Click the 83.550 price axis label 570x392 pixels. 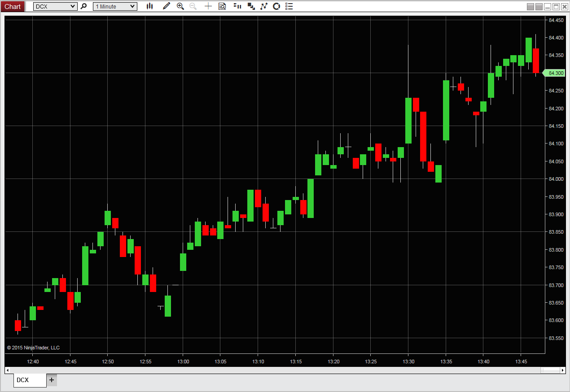pos(556,338)
